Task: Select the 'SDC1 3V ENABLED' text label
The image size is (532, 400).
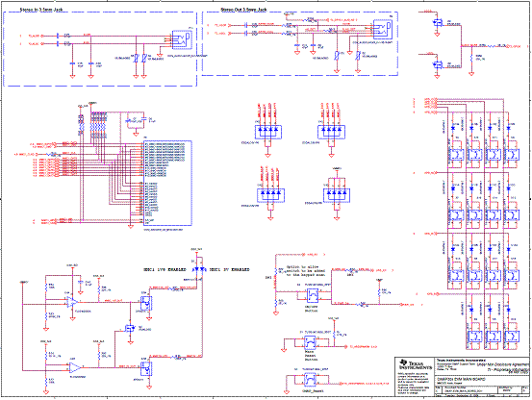Action: click(x=229, y=269)
